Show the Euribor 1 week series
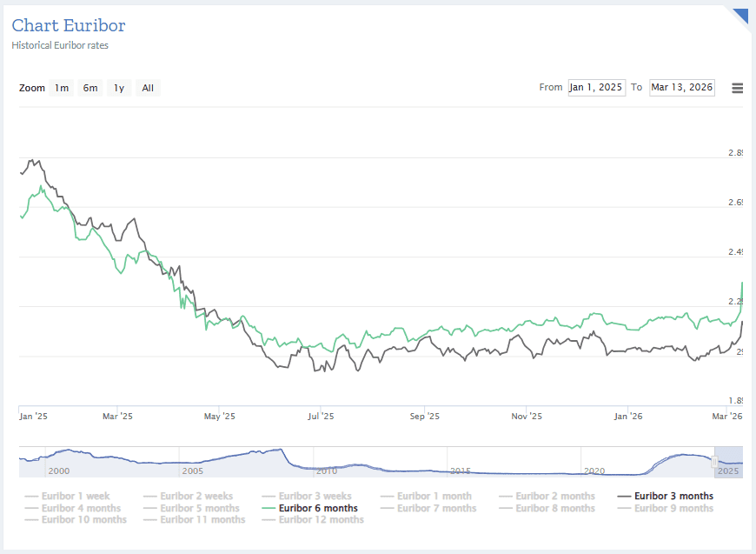This screenshot has width=756, height=554. pos(76,497)
